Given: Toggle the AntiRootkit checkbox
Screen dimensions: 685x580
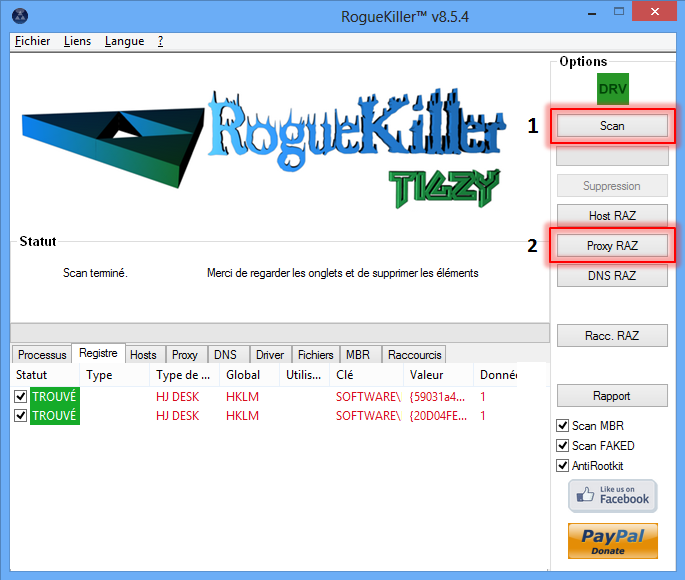Looking at the screenshot, I should 563,466.
